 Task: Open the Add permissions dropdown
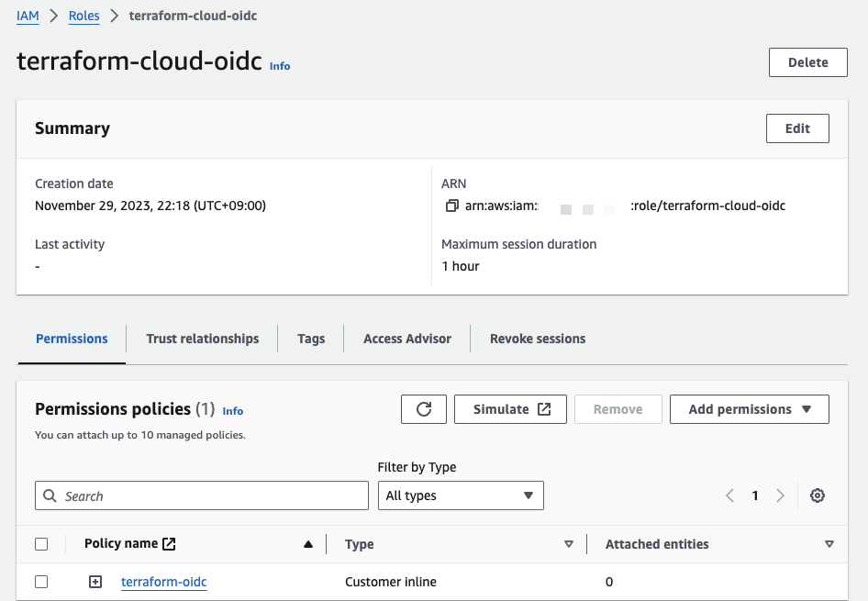click(x=749, y=409)
